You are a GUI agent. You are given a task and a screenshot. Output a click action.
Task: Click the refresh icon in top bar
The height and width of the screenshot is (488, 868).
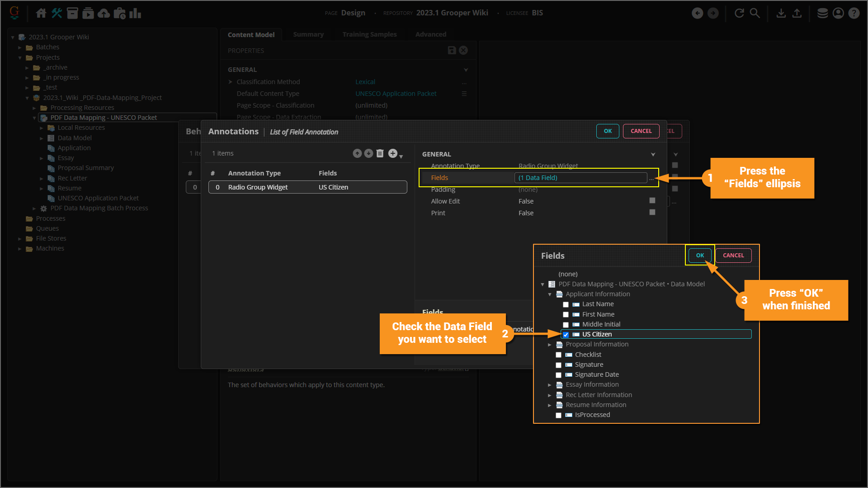click(739, 13)
